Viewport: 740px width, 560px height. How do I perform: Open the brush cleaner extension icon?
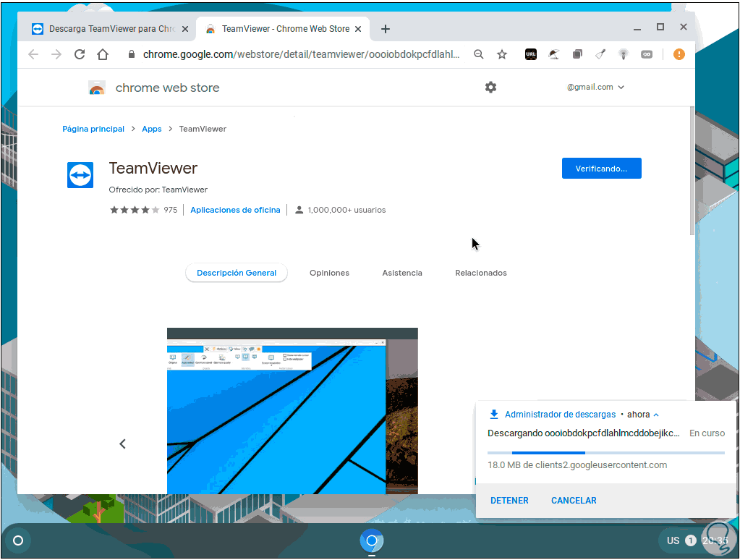click(600, 55)
